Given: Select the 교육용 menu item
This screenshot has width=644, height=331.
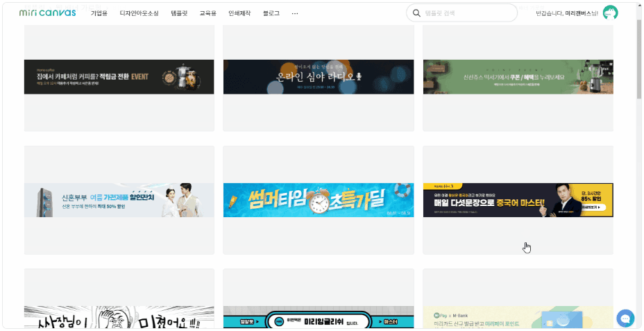Looking at the screenshot, I should tap(207, 13).
